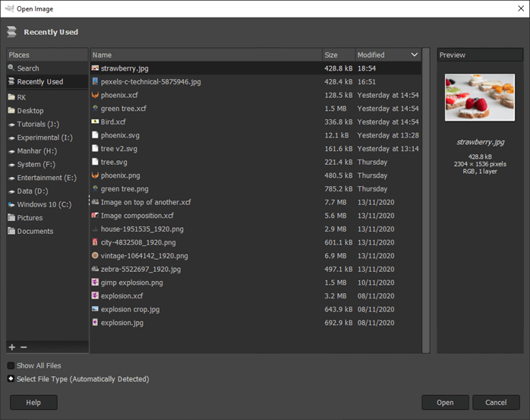Click the city-4832508_1920.png file icon
Image resolution: width=530 pixels, height=420 pixels.
(x=95, y=242)
